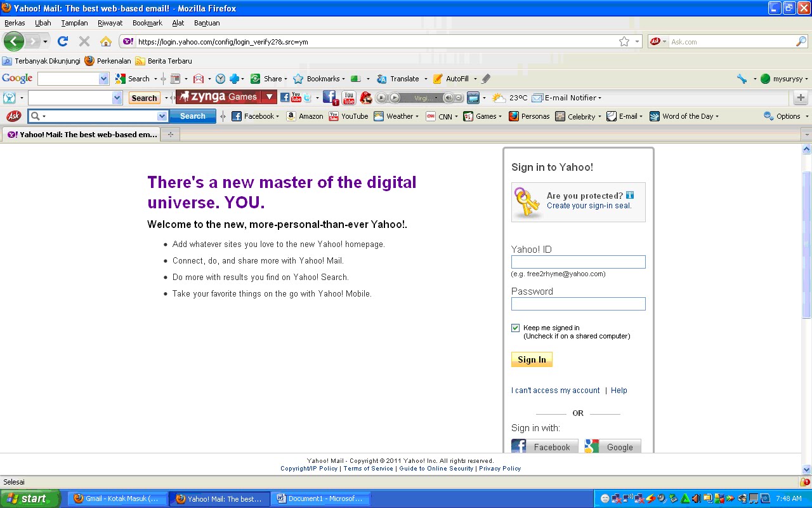This screenshot has height=508, width=812.
Task: Open the Zynga Games toolbar button
Action: coord(219,97)
